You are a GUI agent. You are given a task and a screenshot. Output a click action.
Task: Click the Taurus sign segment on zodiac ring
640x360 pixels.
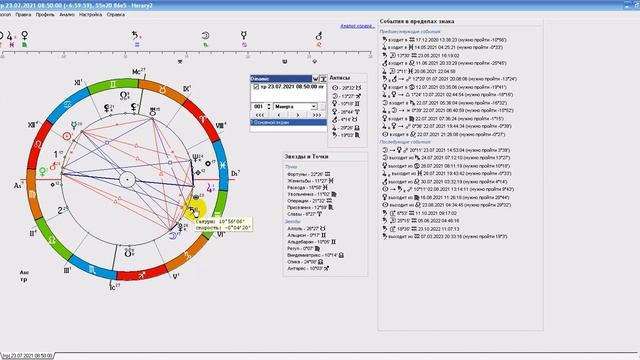(163, 90)
